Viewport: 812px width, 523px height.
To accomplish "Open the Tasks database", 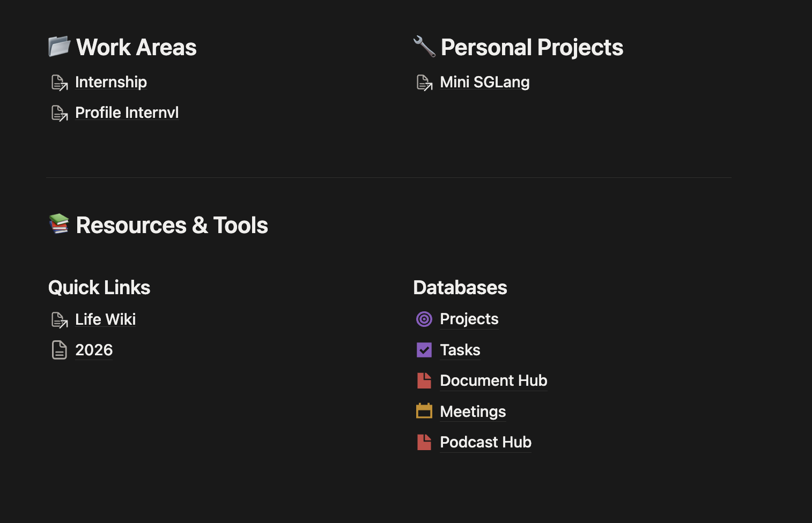I will 460,350.
